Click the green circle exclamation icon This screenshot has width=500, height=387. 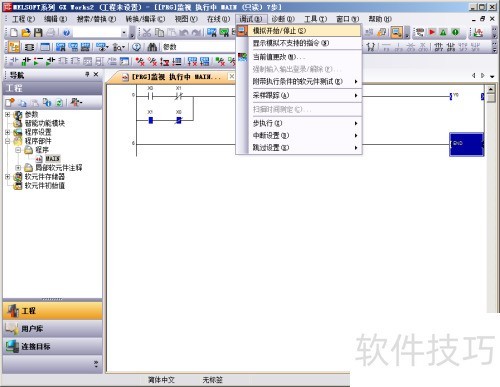[455, 32]
